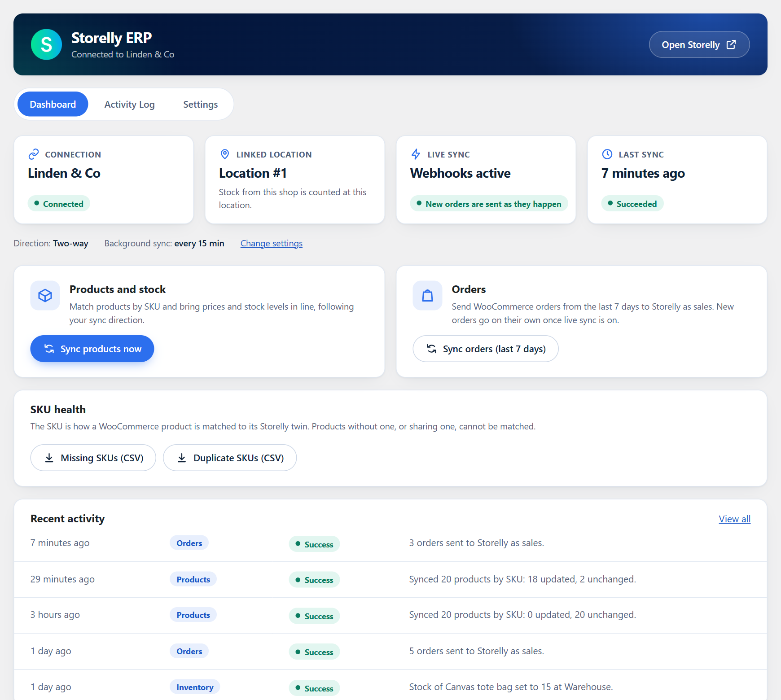Click the external link icon in Open Storelly

pos(731,44)
